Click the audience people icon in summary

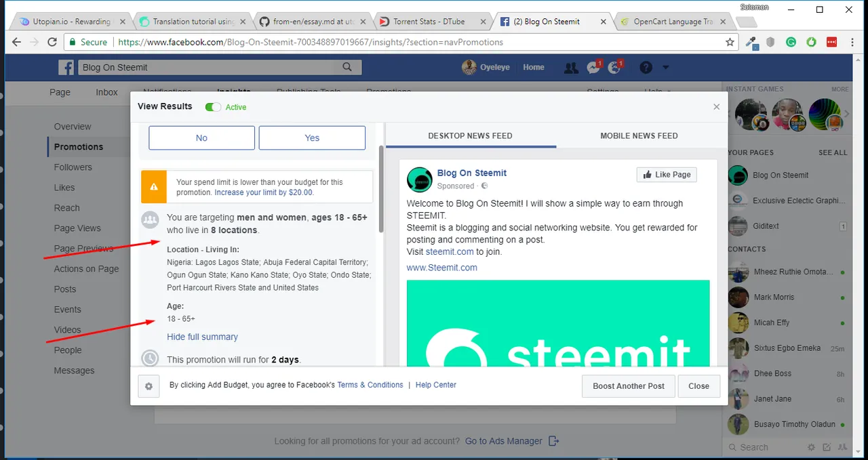150,219
